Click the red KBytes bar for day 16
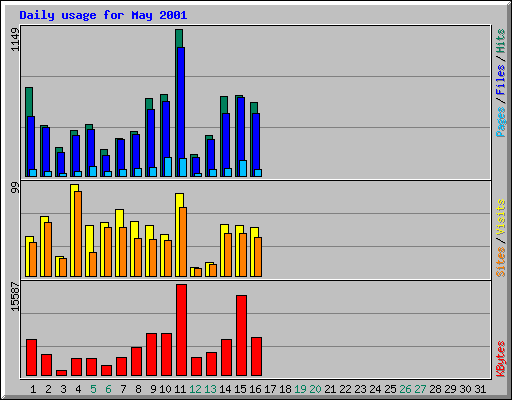512x400 pixels. [256, 357]
